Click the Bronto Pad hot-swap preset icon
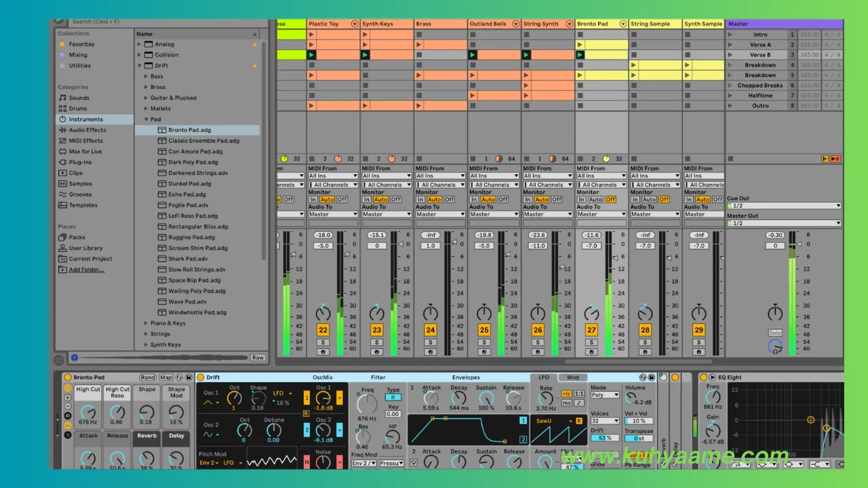 [179, 378]
